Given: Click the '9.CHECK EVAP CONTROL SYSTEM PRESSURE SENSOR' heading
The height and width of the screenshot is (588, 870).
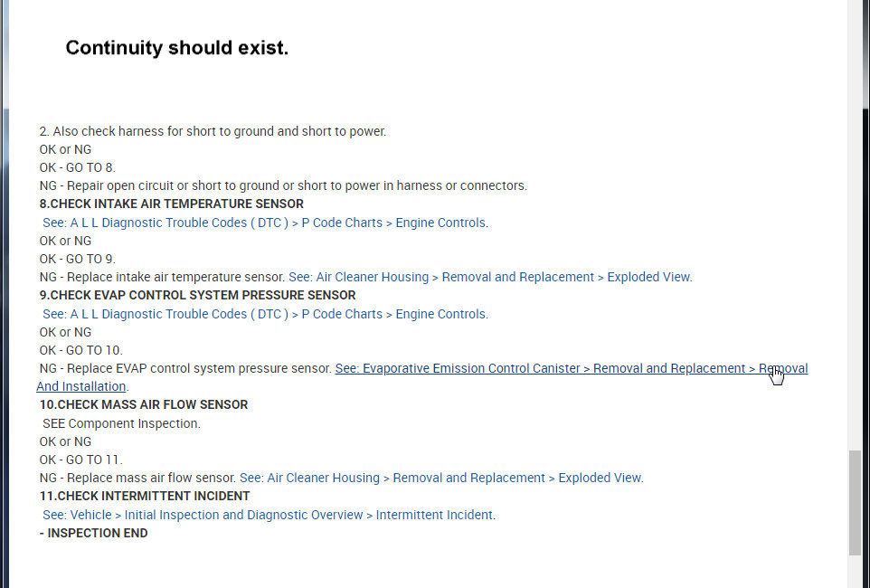Looking at the screenshot, I should point(197,295).
